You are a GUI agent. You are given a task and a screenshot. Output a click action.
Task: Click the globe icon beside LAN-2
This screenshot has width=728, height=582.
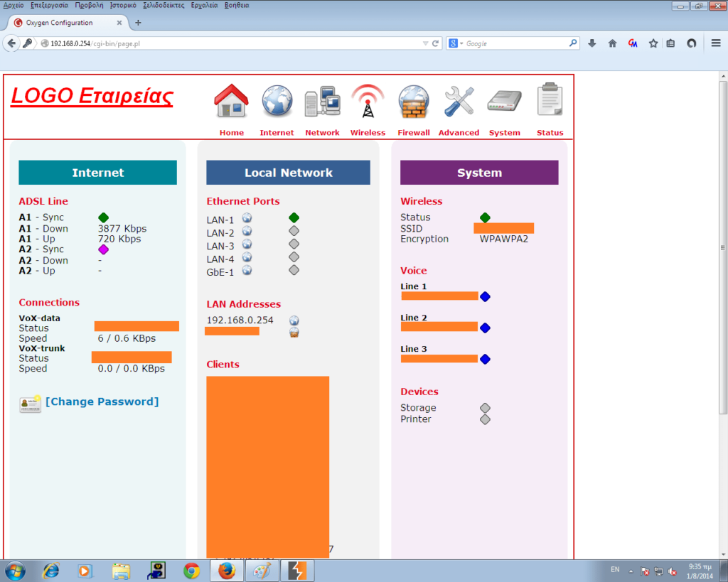[x=247, y=231]
